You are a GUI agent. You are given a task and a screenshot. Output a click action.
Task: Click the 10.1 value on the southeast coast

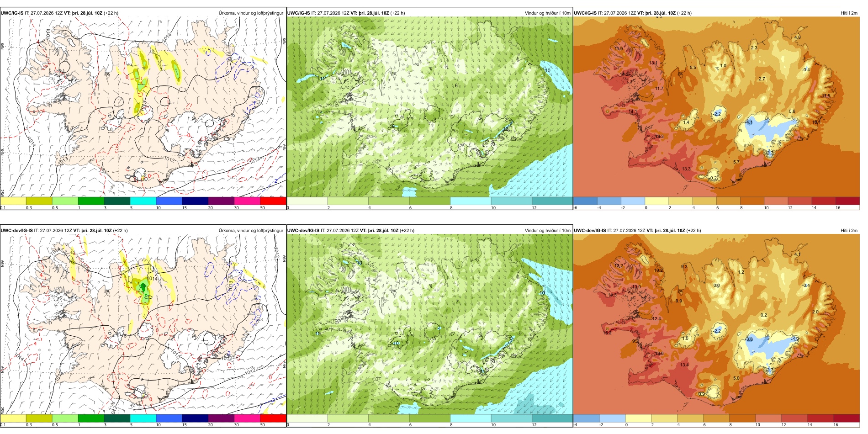817,122
